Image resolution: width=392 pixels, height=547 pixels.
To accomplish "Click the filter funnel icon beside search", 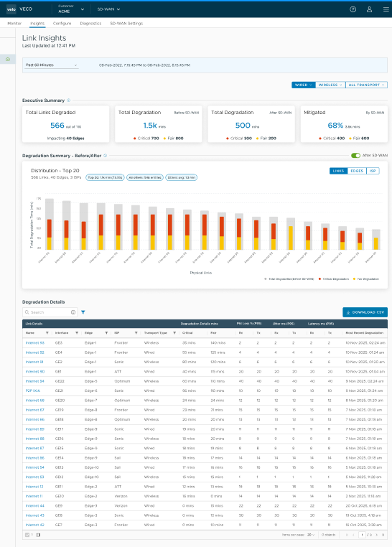I will point(83,312).
